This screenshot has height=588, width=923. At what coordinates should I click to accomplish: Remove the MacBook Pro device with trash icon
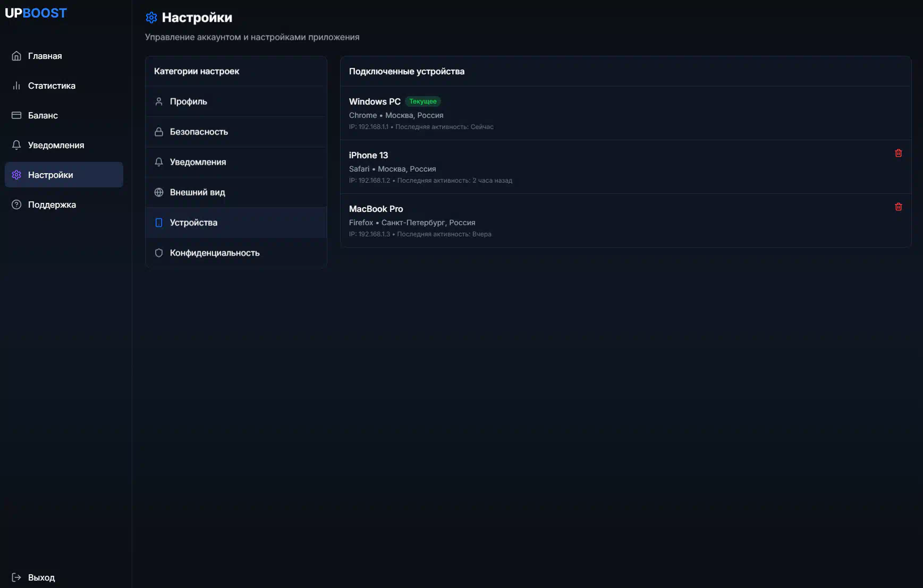coord(898,207)
